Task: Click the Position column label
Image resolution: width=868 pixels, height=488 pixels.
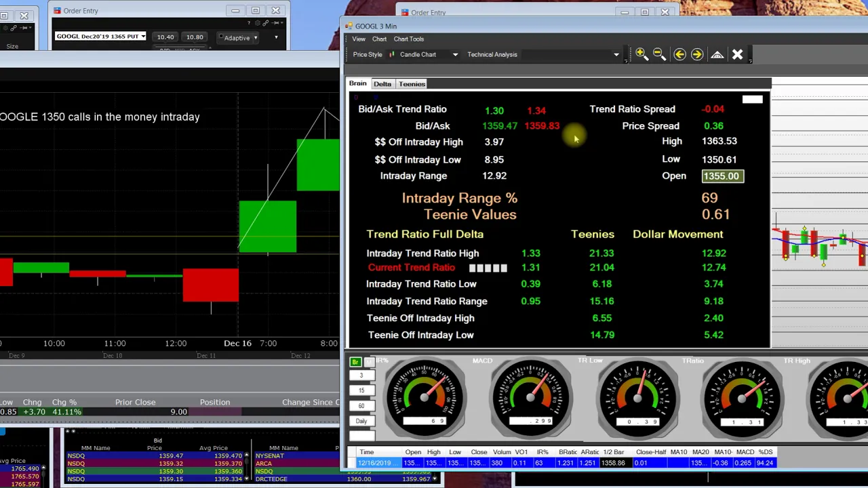Action: point(215,402)
